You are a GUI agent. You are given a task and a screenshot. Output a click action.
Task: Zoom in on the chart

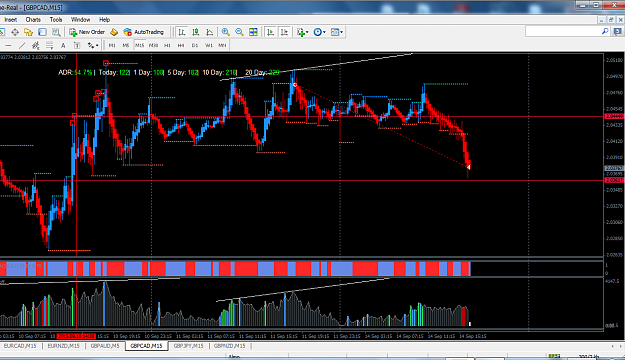coord(226,32)
